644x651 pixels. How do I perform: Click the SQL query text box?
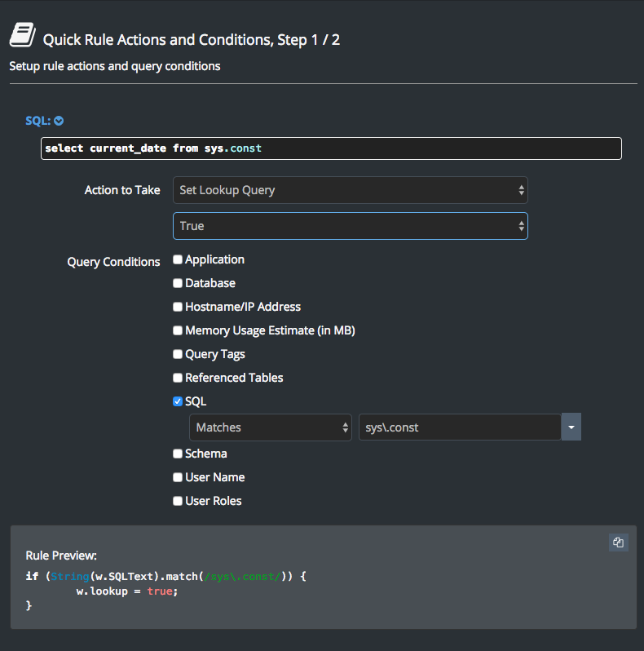[x=331, y=148]
